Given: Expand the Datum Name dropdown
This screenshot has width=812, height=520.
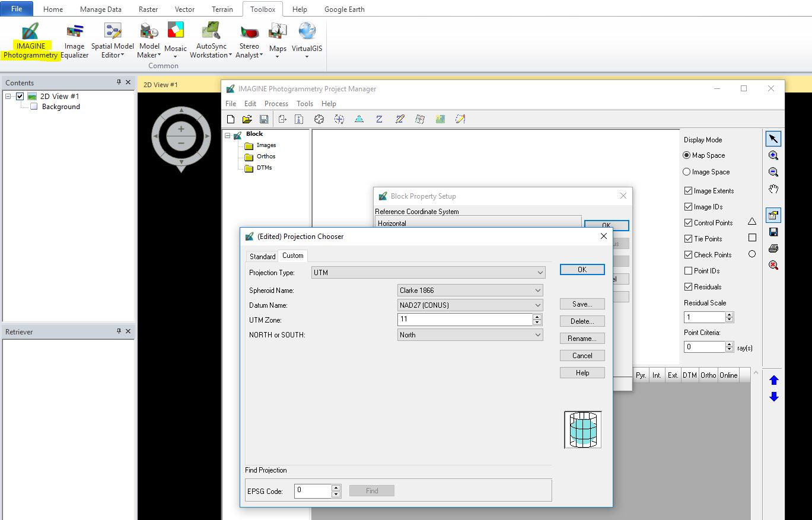Looking at the screenshot, I should pyautogui.click(x=470, y=305).
